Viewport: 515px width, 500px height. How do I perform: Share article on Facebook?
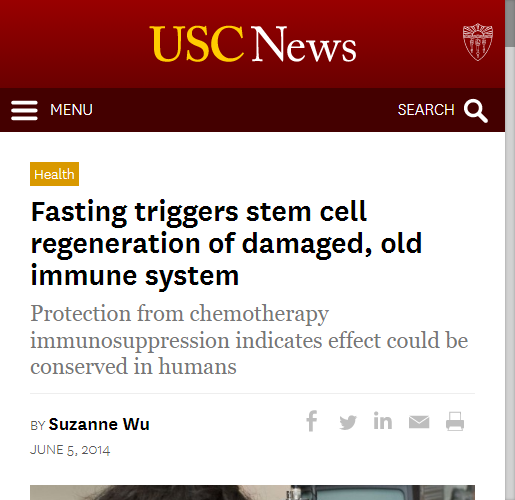click(x=312, y=421)
